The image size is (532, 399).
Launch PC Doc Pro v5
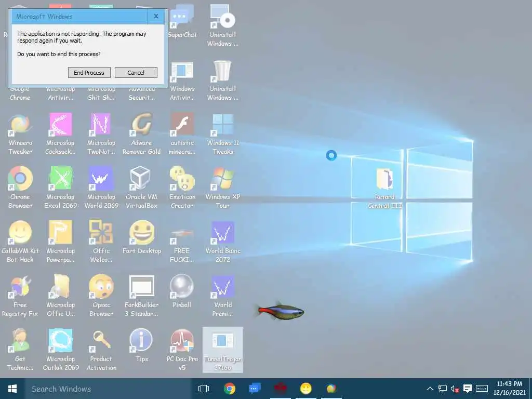point(182,350)
